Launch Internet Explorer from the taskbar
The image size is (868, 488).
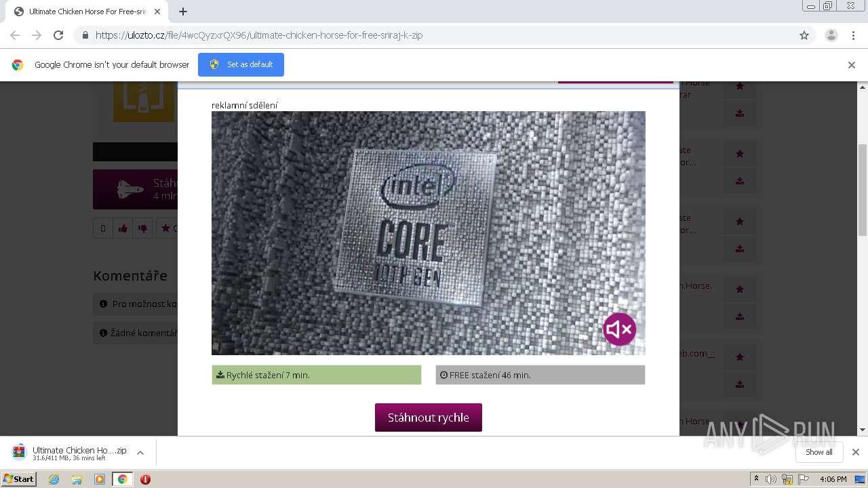point(54,479)
